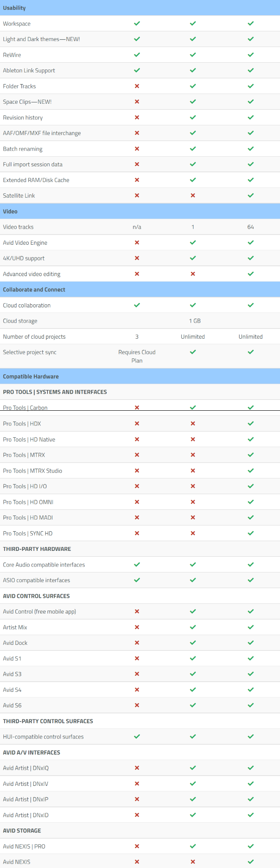Click the red cross in Avid Video Engine row
The image size is (280, 868).
point(137,243)
